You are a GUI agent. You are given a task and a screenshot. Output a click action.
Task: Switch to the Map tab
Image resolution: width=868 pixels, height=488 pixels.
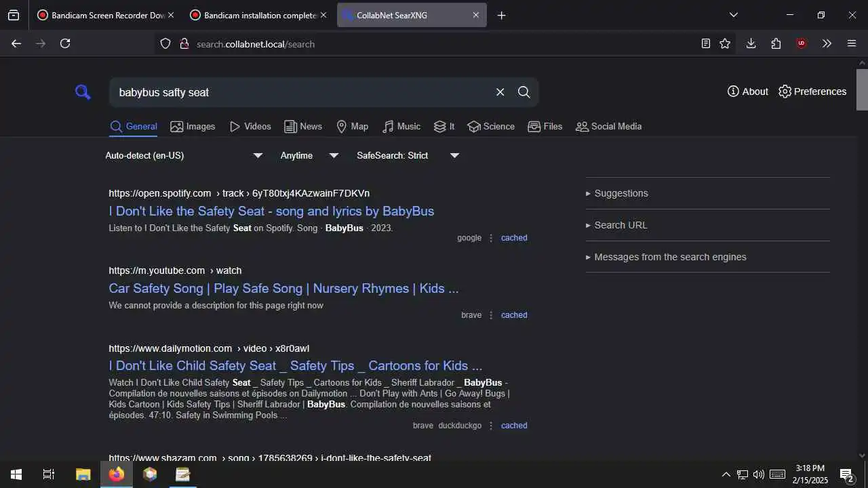pyautogui.click(x=353, y=127)
